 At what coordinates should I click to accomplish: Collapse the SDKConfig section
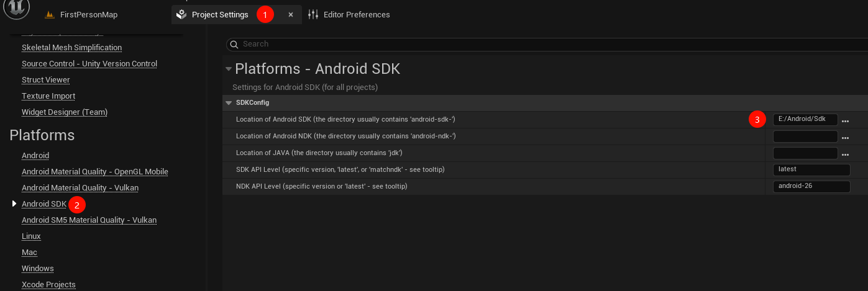229,103
